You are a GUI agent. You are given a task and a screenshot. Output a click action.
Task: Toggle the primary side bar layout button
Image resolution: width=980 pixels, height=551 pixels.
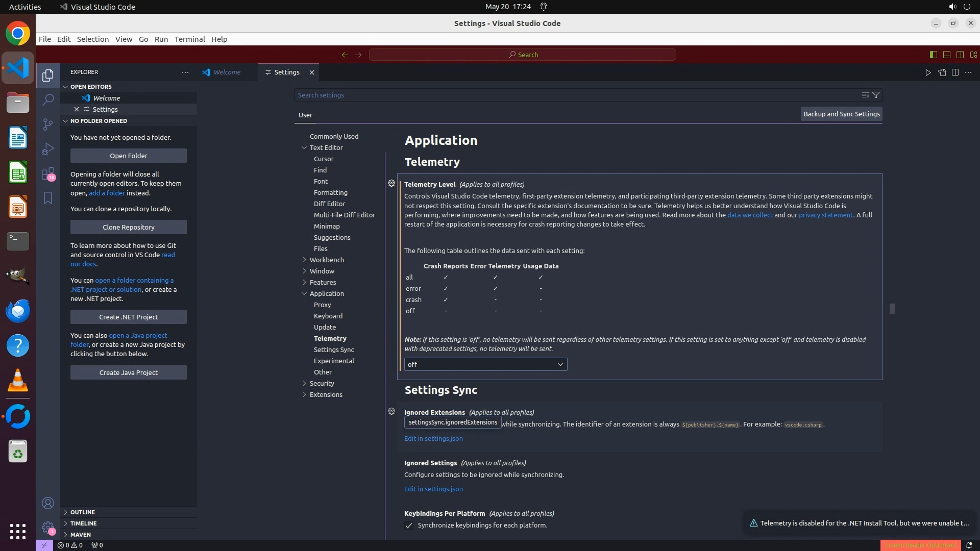pos(933,55)
